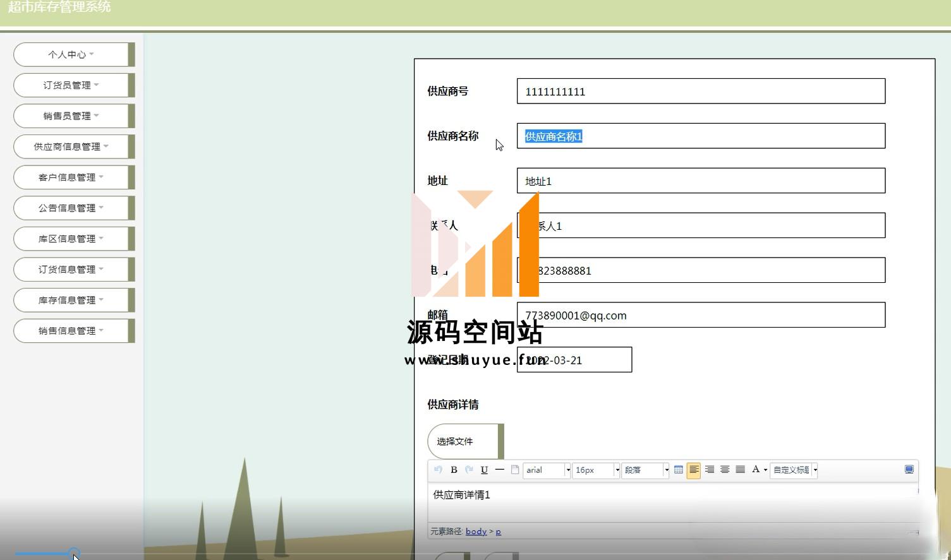Click inside the 供应商详情1 editor text
The height and width of the screenshot is (560, 951).
point(461,495)
